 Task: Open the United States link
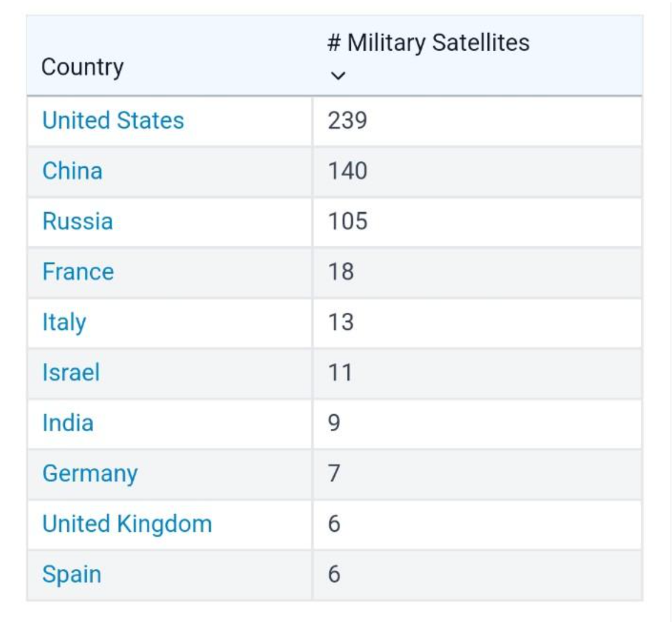pos(113,121)
